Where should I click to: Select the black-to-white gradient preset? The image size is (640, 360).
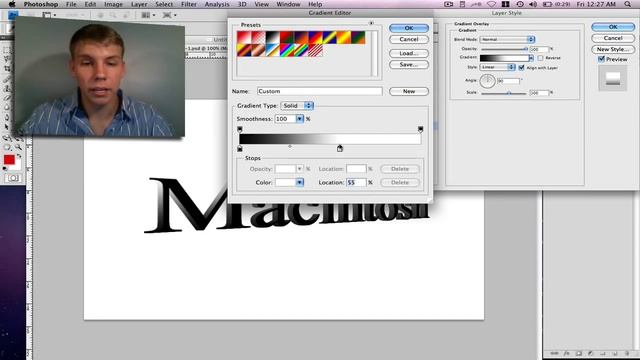[x=272, y=37]
